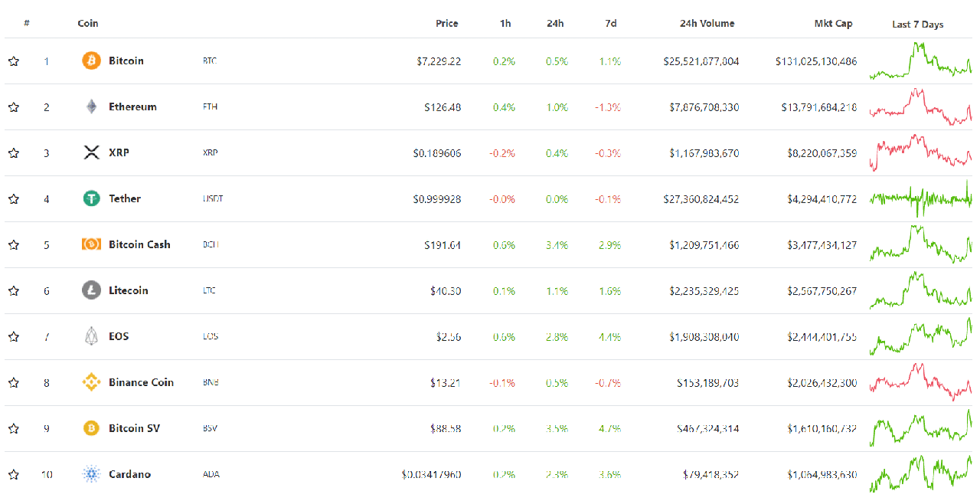Image resolution: width=980 pixels, height=501 pixels.
Task: Click the Binance Coin logo
Action: coord(91,382)
